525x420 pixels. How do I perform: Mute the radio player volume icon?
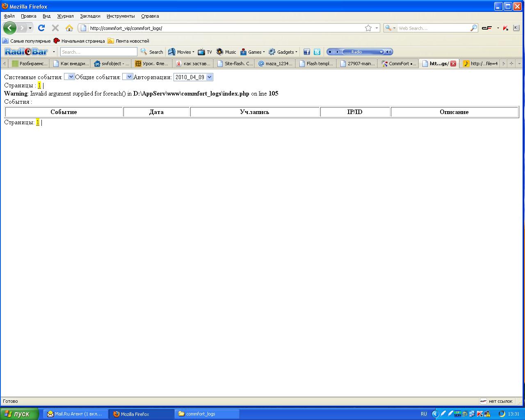click(x=389, y=52)
